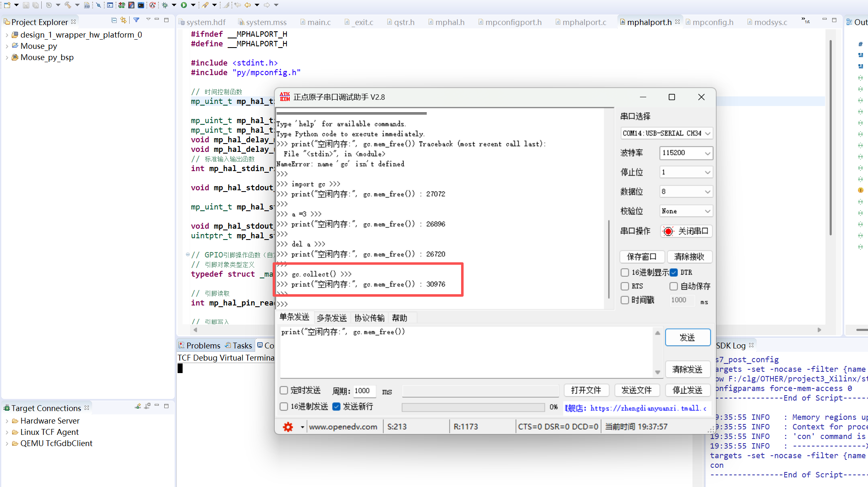
Task: Click Link with Editor arrows icon
Action: click(x=123, y=20)
